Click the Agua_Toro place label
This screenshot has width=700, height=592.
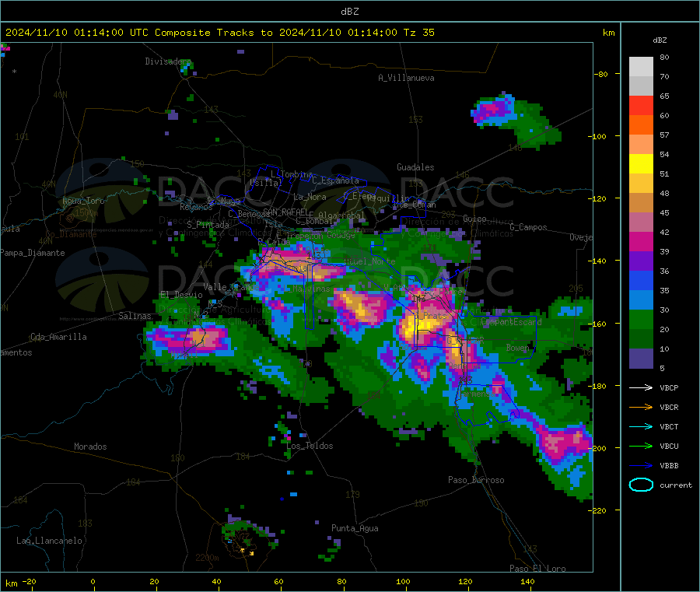pyautogui.click(x=83, y=201)
